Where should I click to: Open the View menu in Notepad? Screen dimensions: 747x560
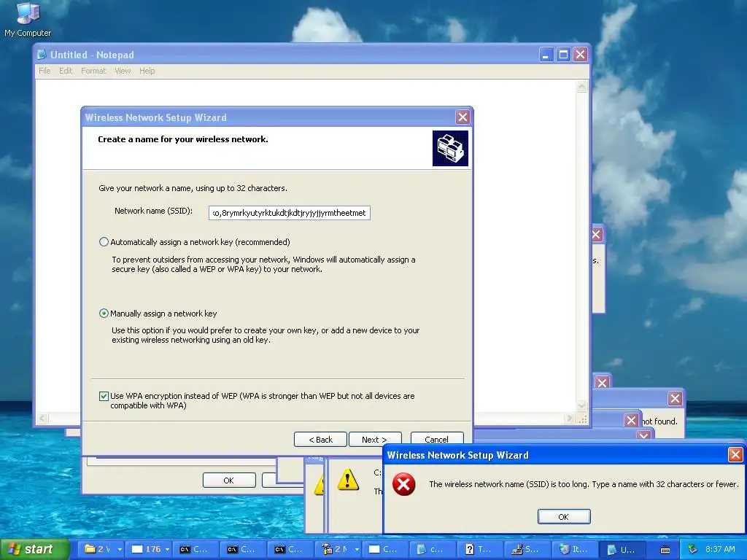123,71
